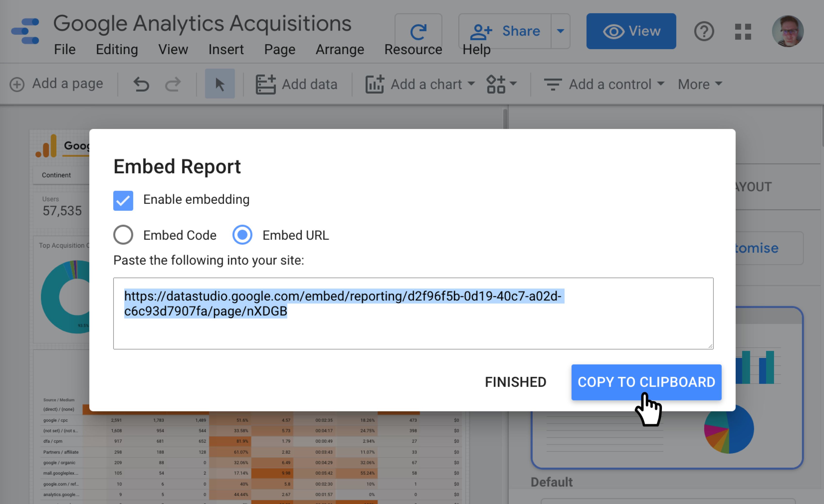Click the refresh data icon
824x504 pixels.
418,32
